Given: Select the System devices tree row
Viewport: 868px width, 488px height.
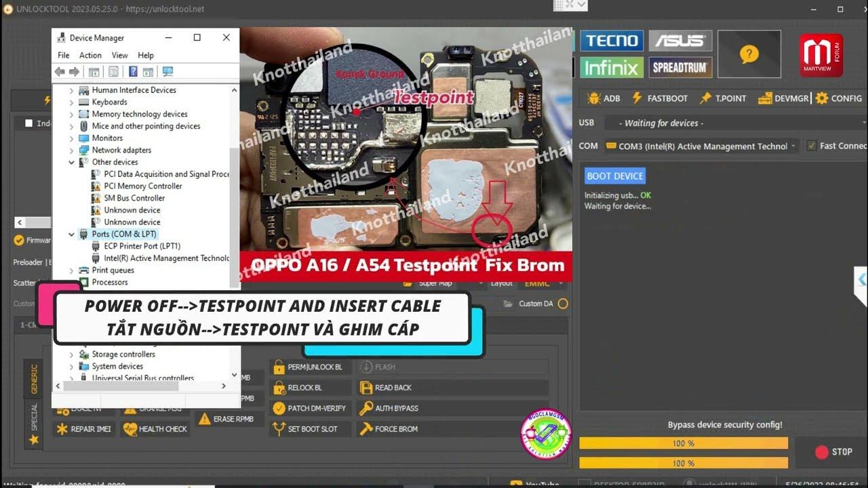Looking at the screenshot, I should tap(117, 367).
